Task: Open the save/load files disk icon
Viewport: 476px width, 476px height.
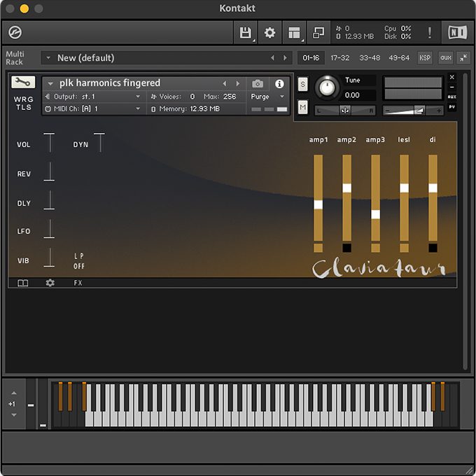Action: [246, 33]
